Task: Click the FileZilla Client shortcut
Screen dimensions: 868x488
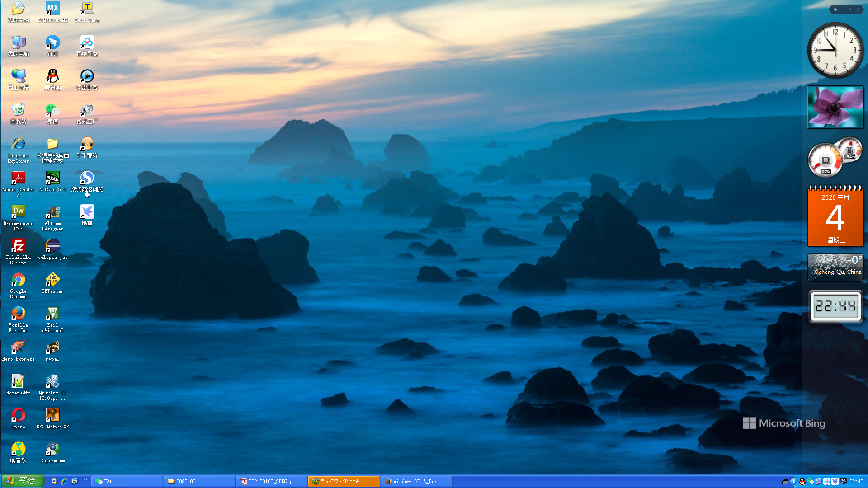Action: tap(18, 246)
